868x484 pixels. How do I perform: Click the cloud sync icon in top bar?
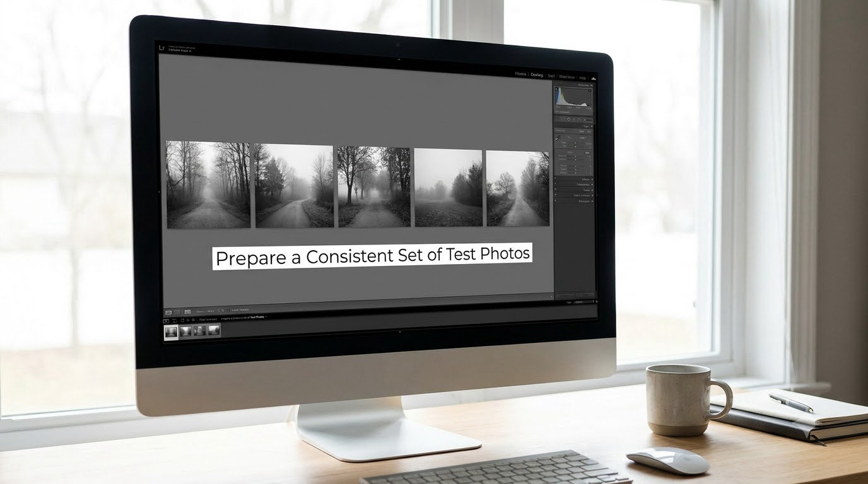coord(594,78)
